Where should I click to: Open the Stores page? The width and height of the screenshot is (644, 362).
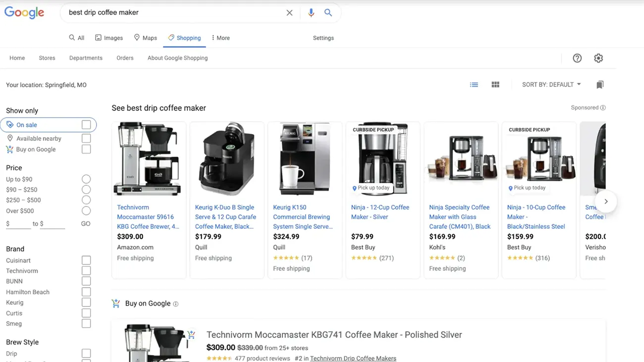[x=47, y=58]
